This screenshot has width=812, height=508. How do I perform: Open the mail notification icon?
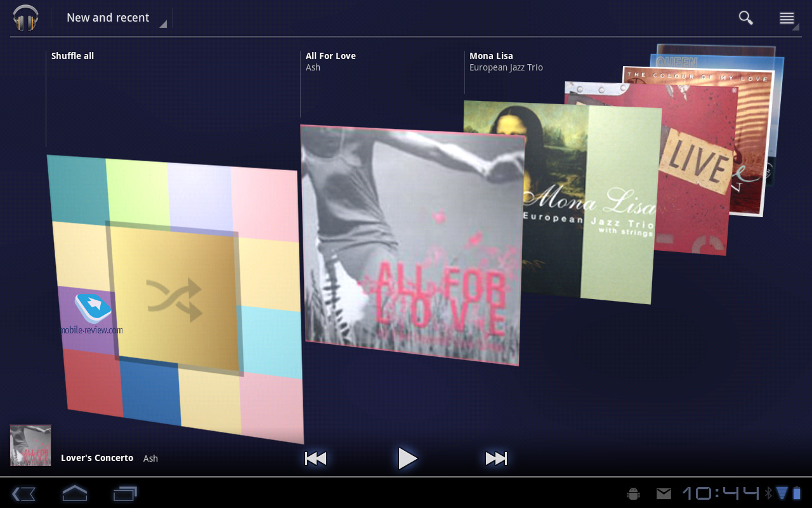pos(664,493)
